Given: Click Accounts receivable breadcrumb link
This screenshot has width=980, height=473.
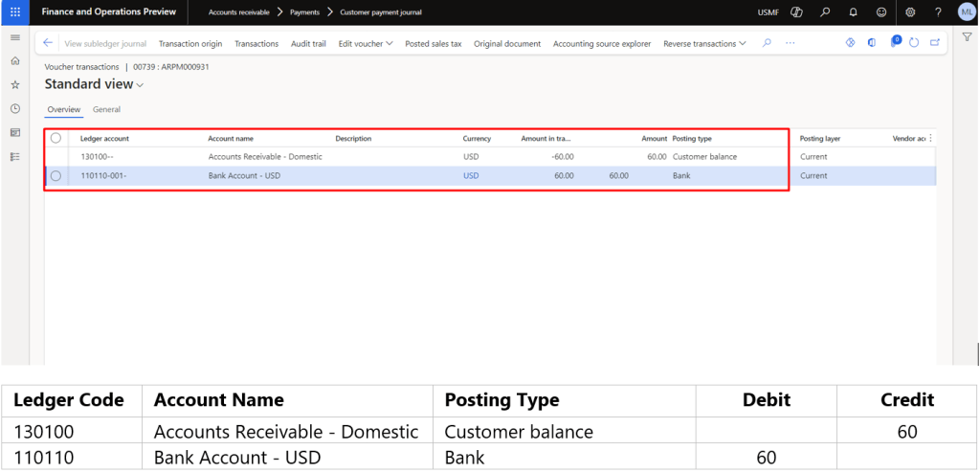Looking at the screenshot, I should click(239, 11).
